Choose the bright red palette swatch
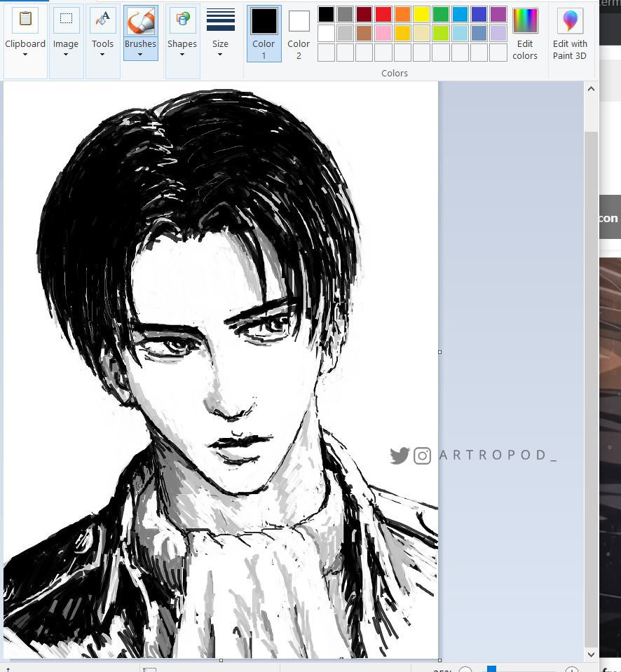 tap(383, 14)
